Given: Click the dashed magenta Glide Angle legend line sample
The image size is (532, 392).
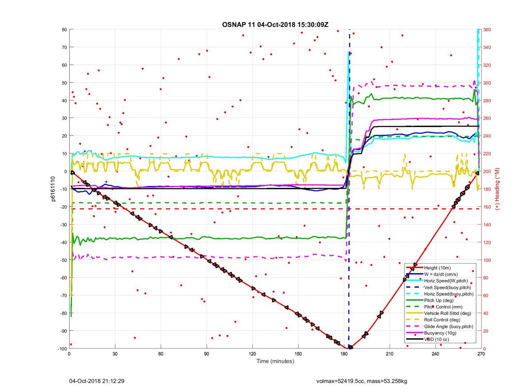Looking at the screenshot, I should coord(414,326).
